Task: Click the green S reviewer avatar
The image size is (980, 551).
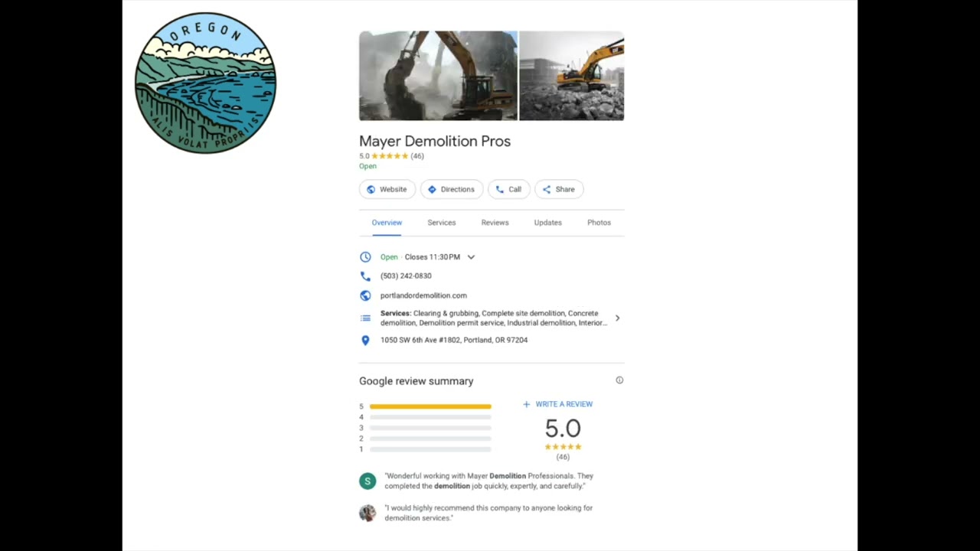Action: (367, 481)
